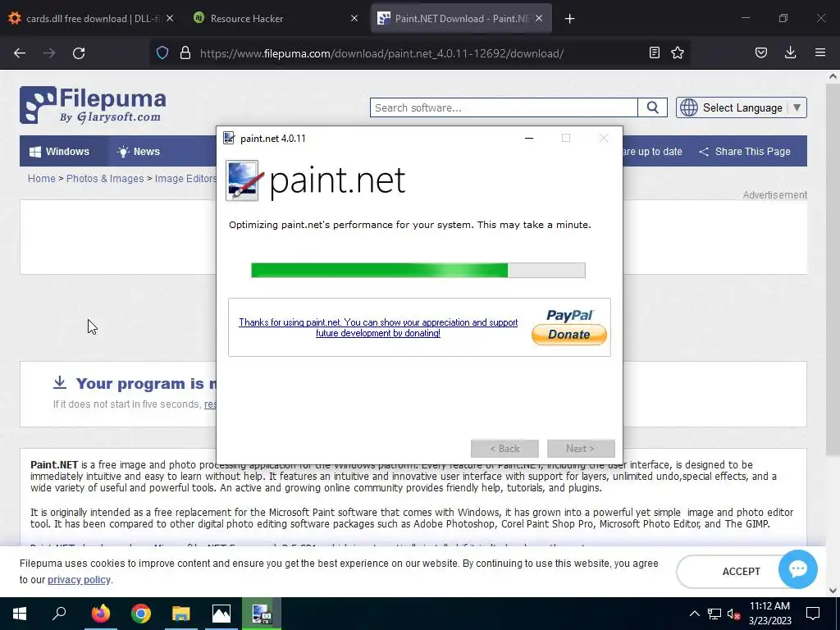Image resolution: width=840 pixels, height=630 pixels.
Task: Switch to Firefox on the taskbar
Action: pos(100,614)
